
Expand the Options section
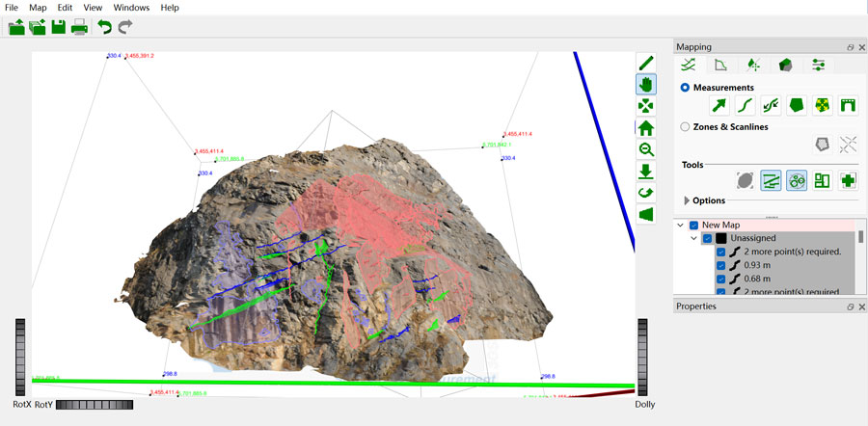(688, 200)
